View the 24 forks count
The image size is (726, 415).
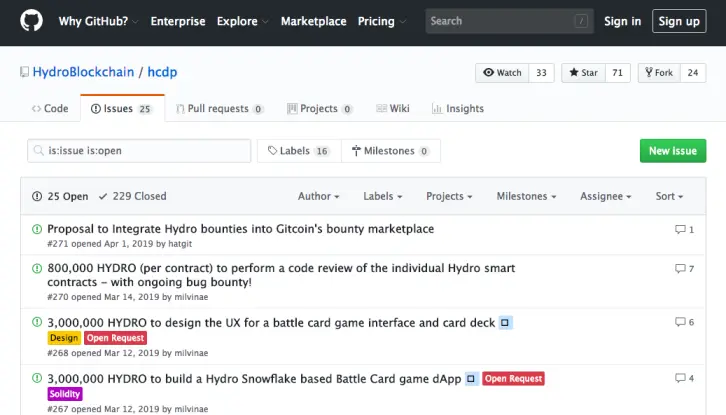coord(693,73)
